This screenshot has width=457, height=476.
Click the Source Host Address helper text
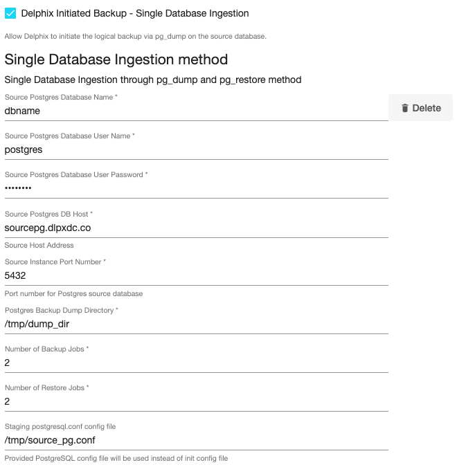tap(39, 245)
